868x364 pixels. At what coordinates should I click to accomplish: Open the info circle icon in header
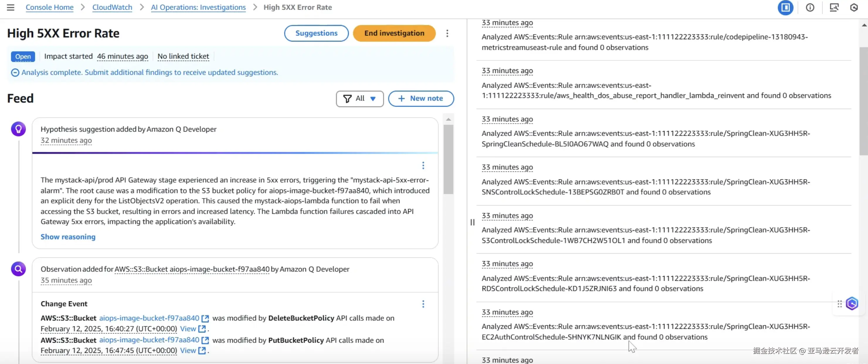pos(810,7)
